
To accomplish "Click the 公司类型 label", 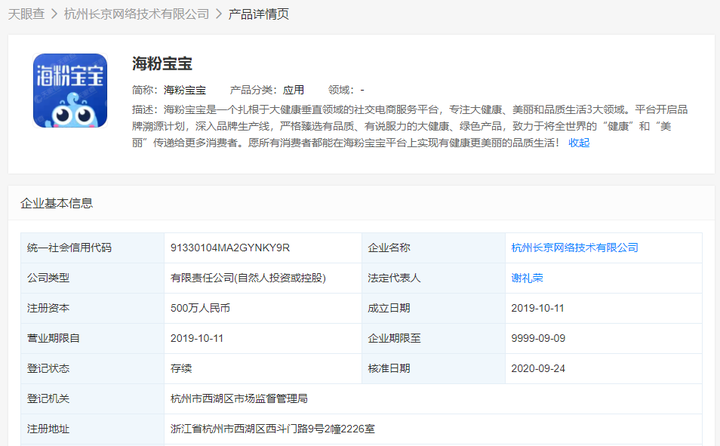I will click(x=48, y=278).
